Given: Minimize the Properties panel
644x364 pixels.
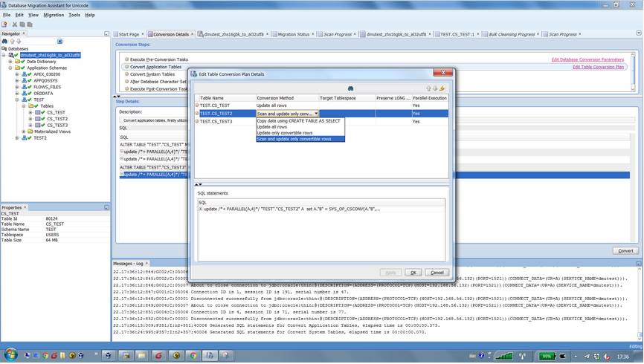Looking at the screenshot, I should tap(106, 208).
